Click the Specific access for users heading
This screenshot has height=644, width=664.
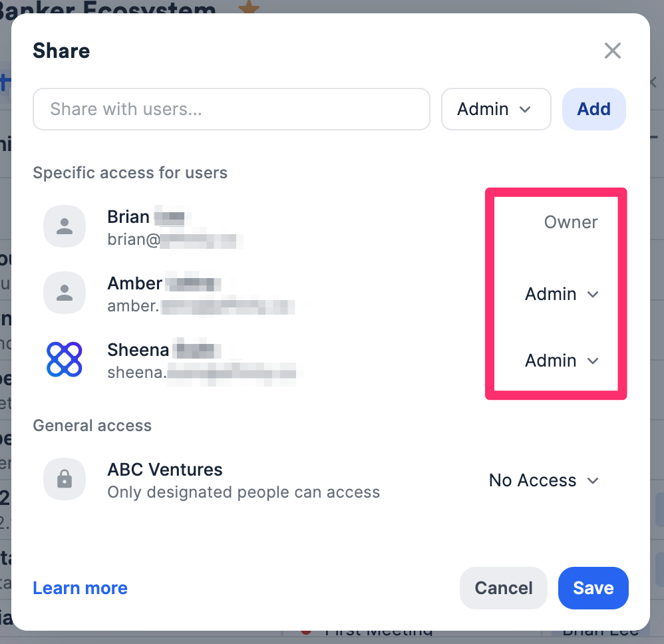point(130,172)
